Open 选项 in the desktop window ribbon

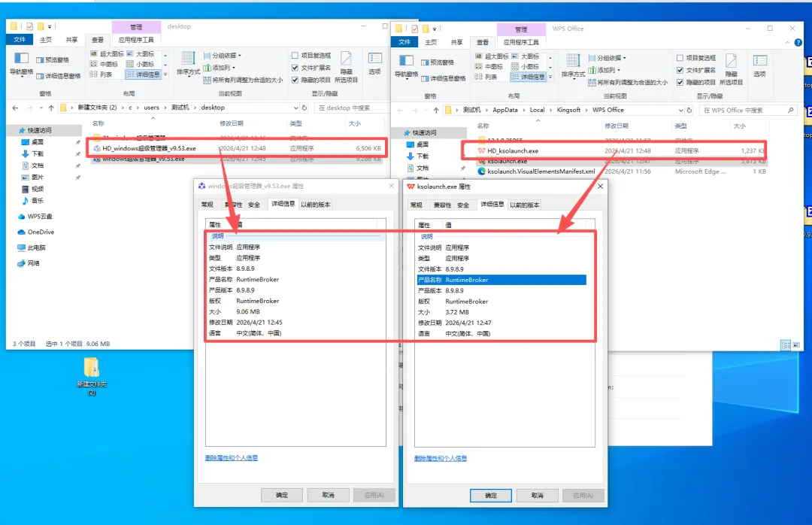pyautogui.click(x=375, y=63)
